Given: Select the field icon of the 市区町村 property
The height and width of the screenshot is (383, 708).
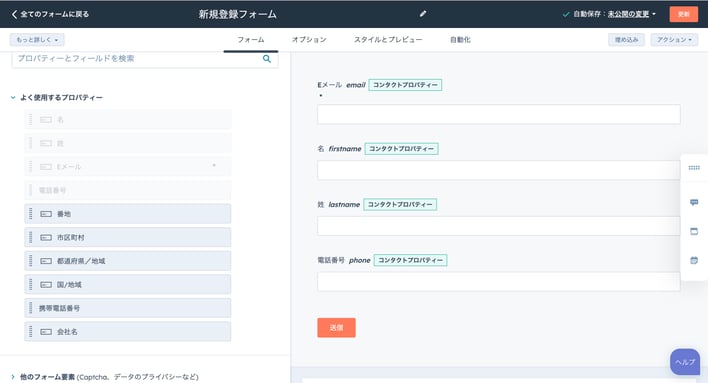Looking at the screenshot, I should click(46, 238).
